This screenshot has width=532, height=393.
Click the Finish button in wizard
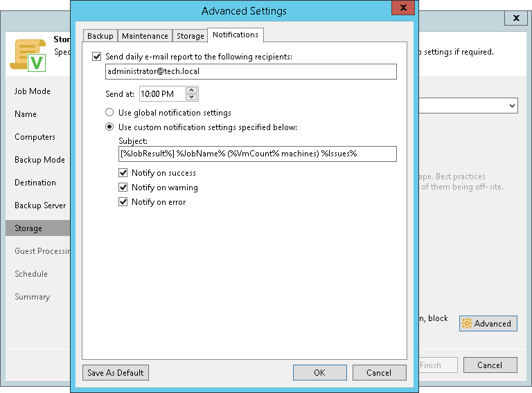(438, 365)
